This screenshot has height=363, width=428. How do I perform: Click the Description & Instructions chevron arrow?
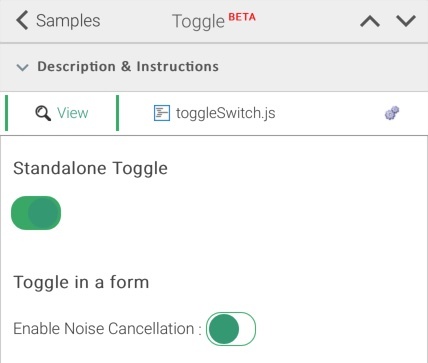pyautogui.click(x=22, y=67)
